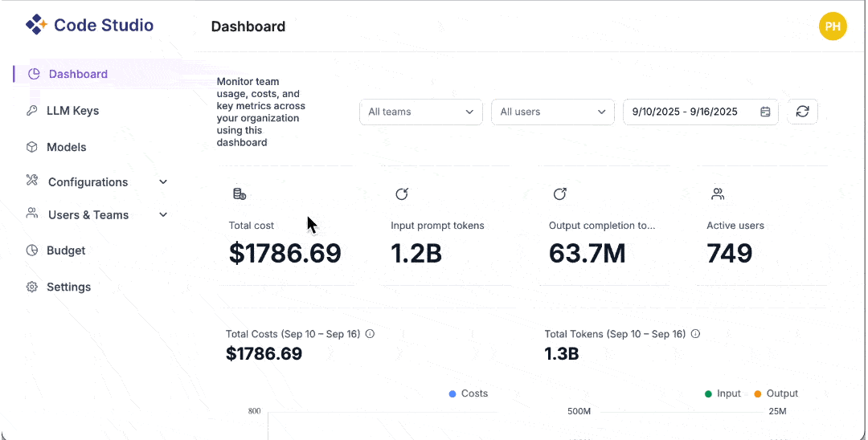Click the 749 active users value
Viewport: 868px width, 440px height.
730,253
